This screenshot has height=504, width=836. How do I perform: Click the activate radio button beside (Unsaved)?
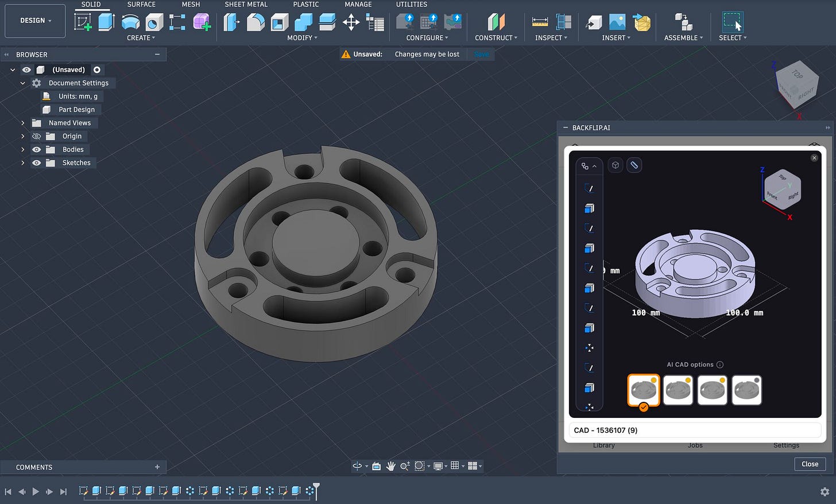pos(97,69)
